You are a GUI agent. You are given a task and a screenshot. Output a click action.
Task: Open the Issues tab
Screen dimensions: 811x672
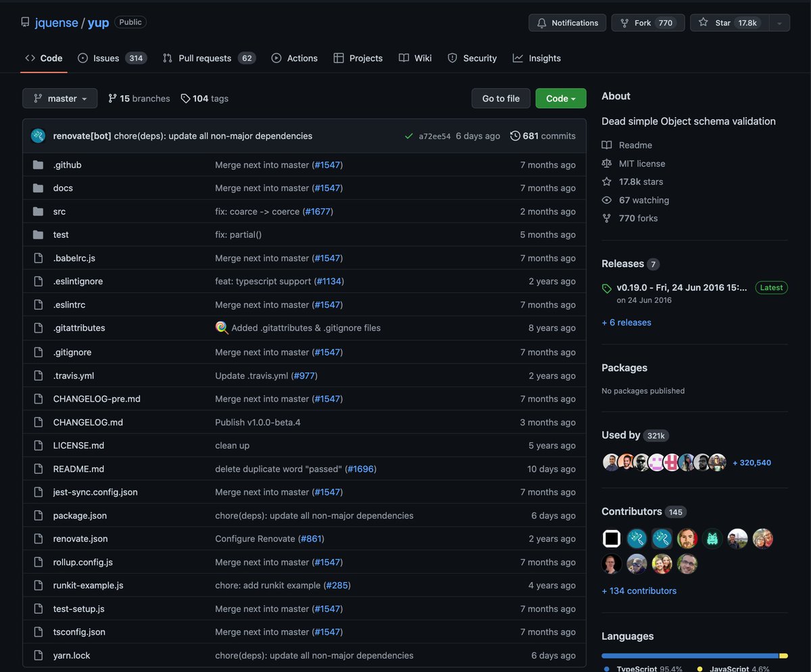(112, 58)
